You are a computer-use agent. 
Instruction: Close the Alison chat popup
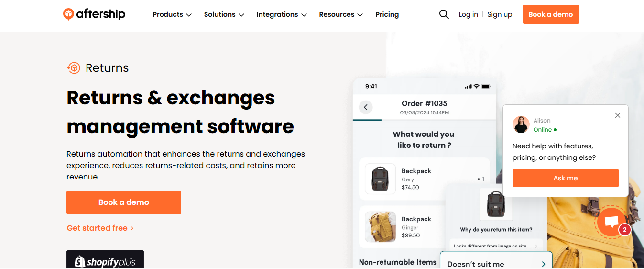(618, 115)
